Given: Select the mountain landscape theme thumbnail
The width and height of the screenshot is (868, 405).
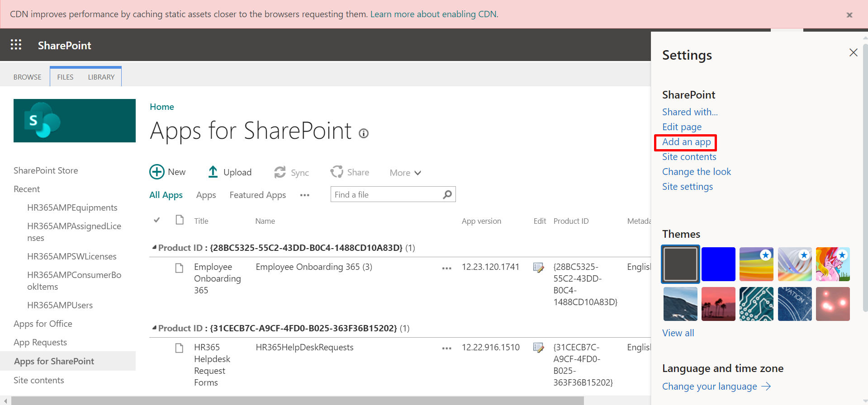Looking at the screenshot, I should (680, 304).
